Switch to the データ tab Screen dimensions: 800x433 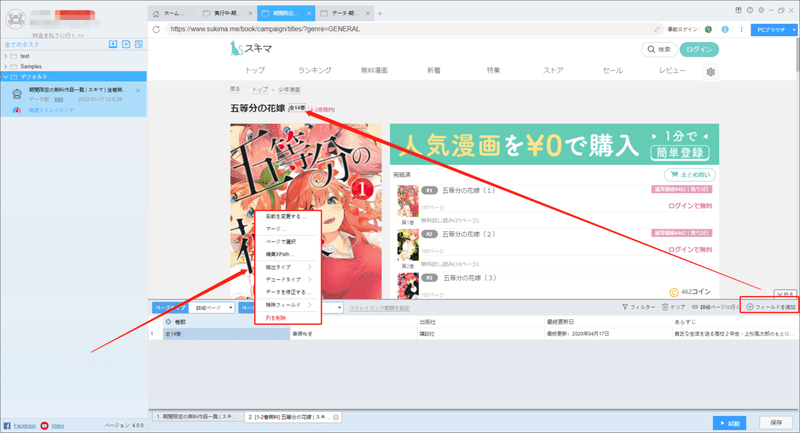pos(345,14)
